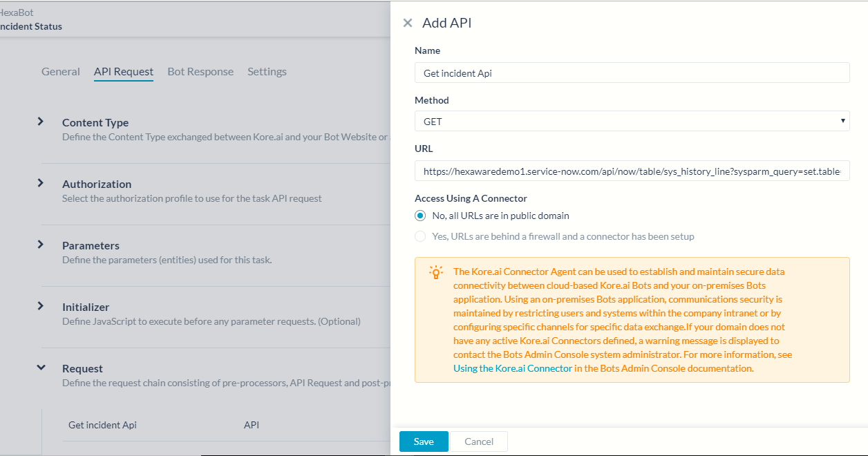This screenshot has height=456, width=868.
Task: Go to the Settings tab
Action: coord(267,72)
